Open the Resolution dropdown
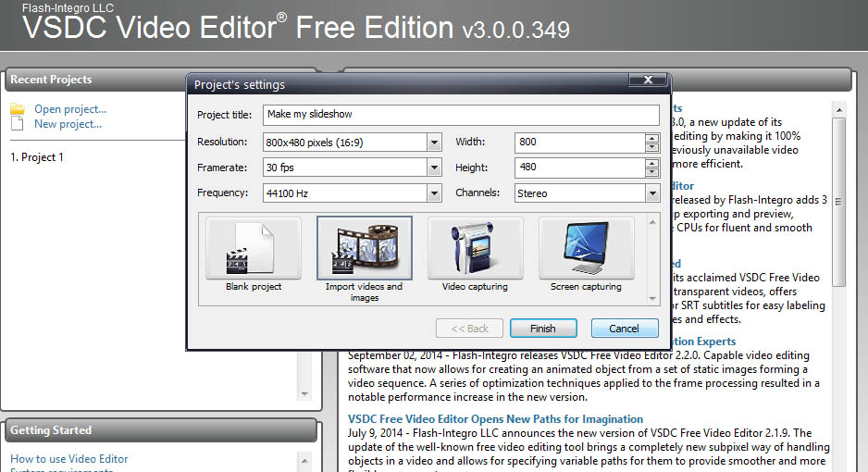Screen dimensions: 868x472 pos(435,143)
